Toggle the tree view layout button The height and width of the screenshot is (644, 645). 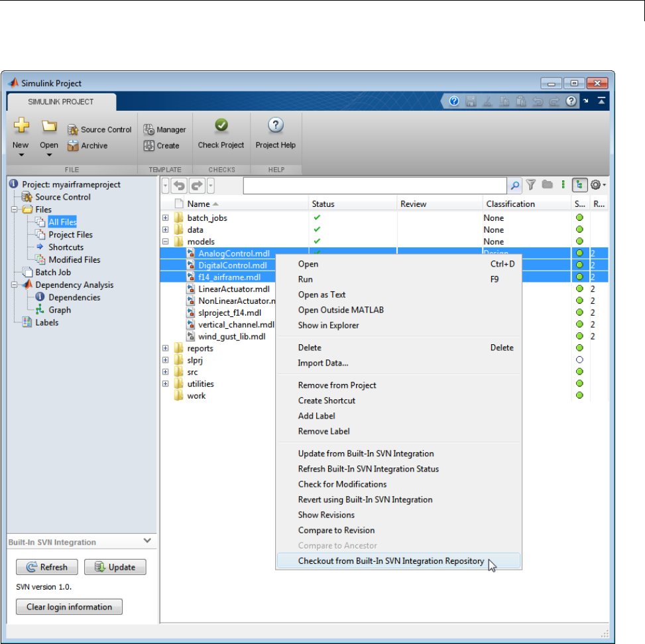(x=579, y=185)
